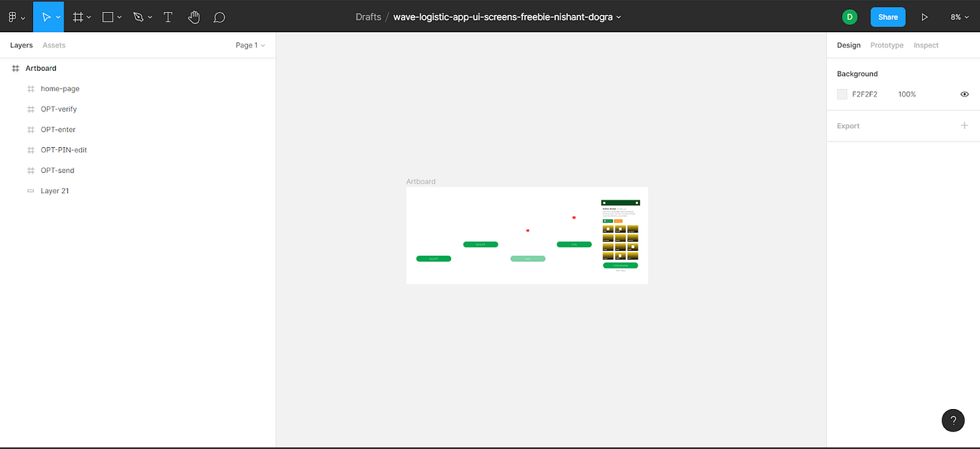Open the 8% zoom dropdown
Screen dimensions: 980x449
tap(960, 17)
